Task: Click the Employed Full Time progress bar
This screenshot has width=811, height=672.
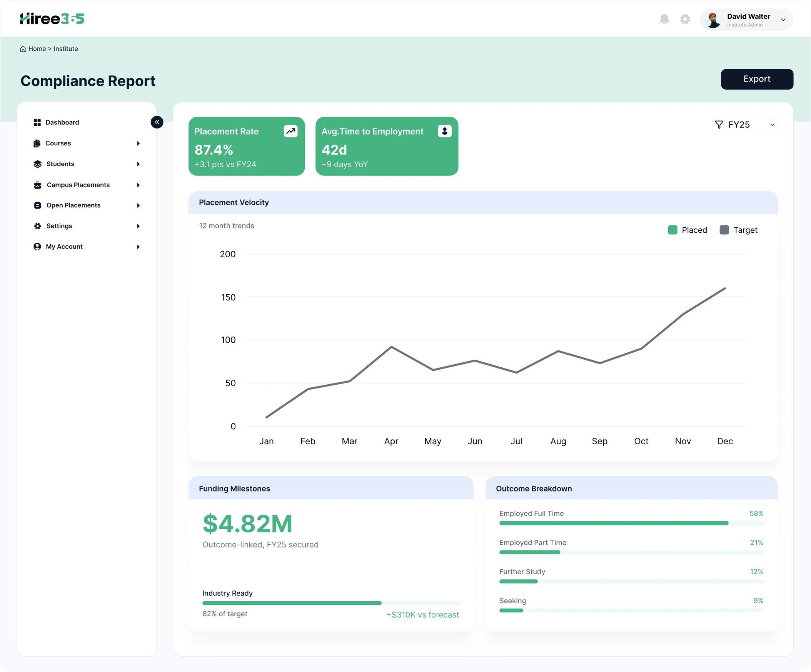Action: click(631, 523)
